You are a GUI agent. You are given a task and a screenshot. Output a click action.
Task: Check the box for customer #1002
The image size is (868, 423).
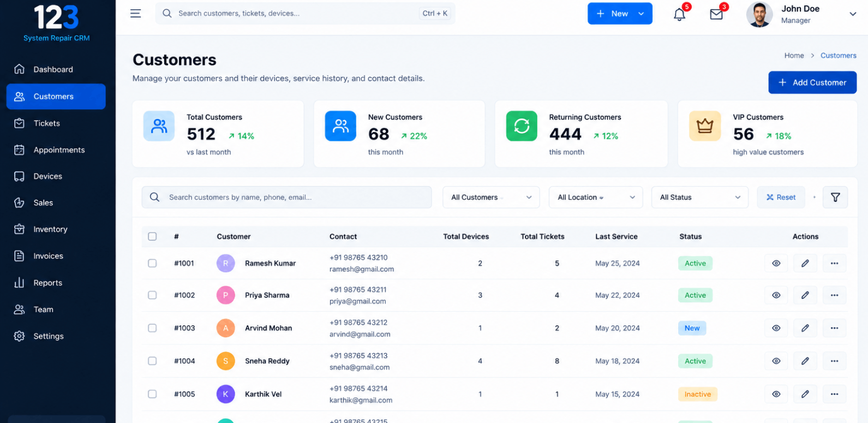(152, 295)
